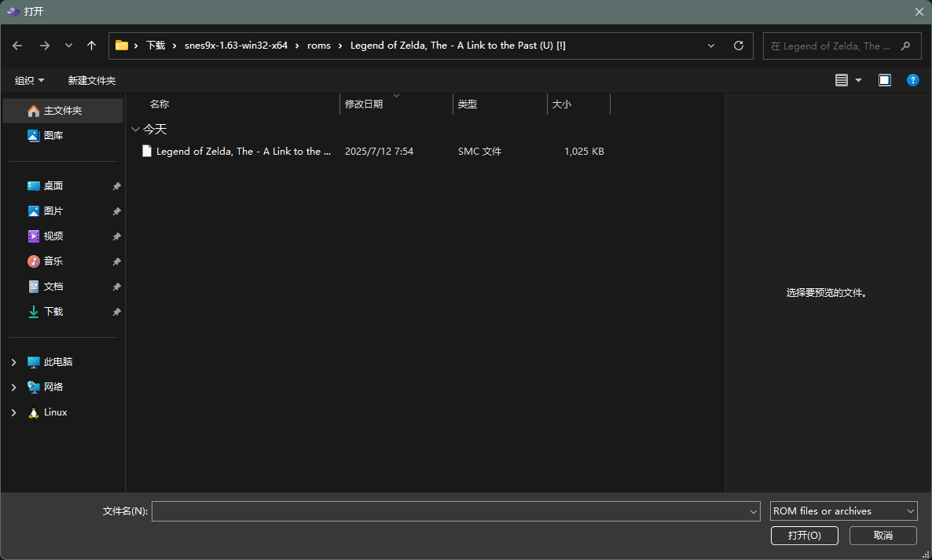Click the 文件名 input field
The image size is (932, 560).
tap(450, 511)
